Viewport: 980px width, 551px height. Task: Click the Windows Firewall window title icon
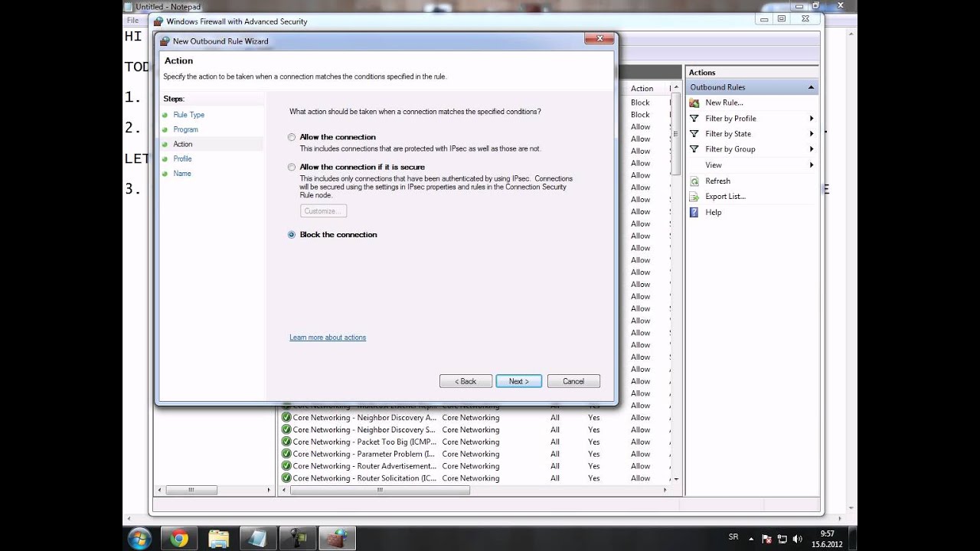click(x=158, y=21)
